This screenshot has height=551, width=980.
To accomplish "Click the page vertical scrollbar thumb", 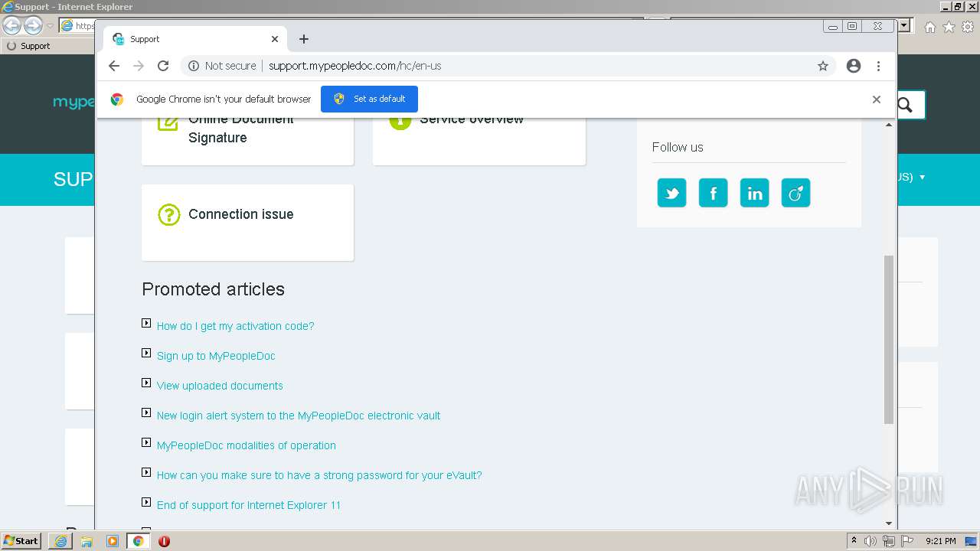I will pyautogui.click(x=889, y=340).
